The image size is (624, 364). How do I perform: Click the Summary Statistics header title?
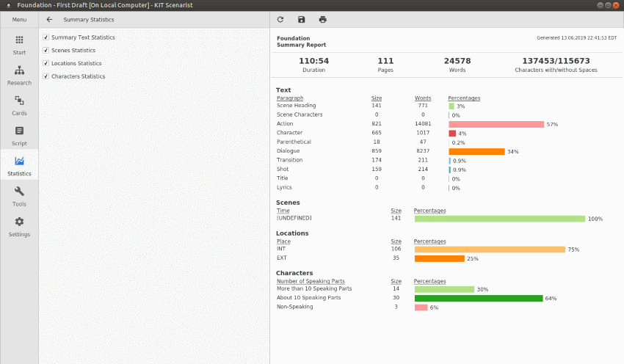(x=87, y=20)
